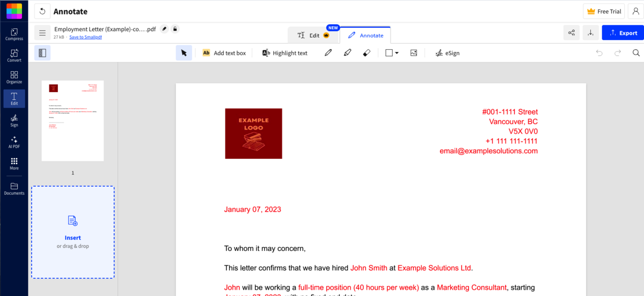Click the share document icon

pos(572,33)
